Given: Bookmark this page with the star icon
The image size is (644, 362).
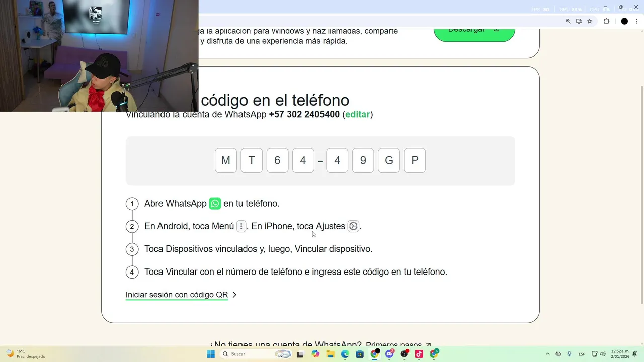Looking at the screenshot, I should tap(590, 21).
